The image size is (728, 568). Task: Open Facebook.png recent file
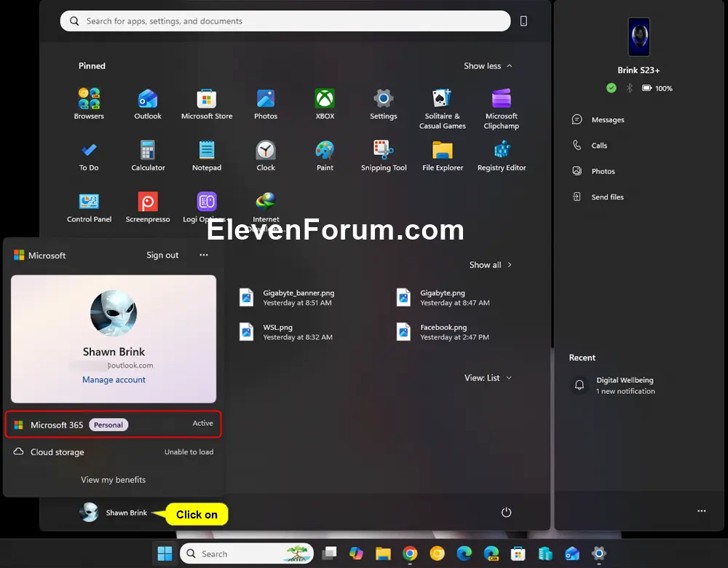444,332
